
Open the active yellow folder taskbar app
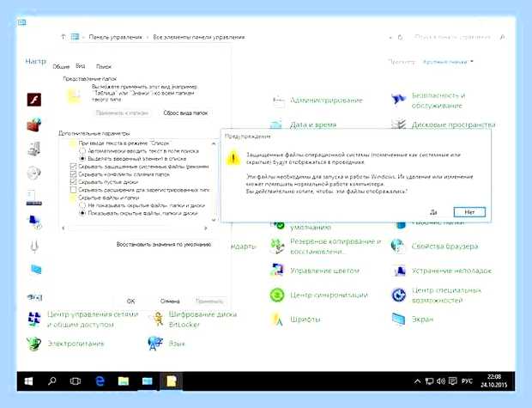pyautogui.click(x=171, y=381)
